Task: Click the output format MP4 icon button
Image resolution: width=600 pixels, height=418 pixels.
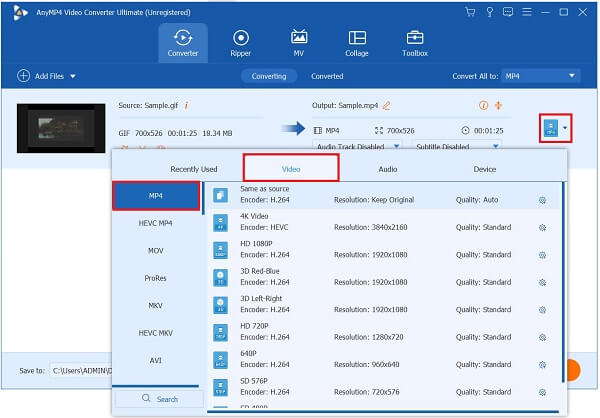Action: pyautogui.click(x=551, y=128)
